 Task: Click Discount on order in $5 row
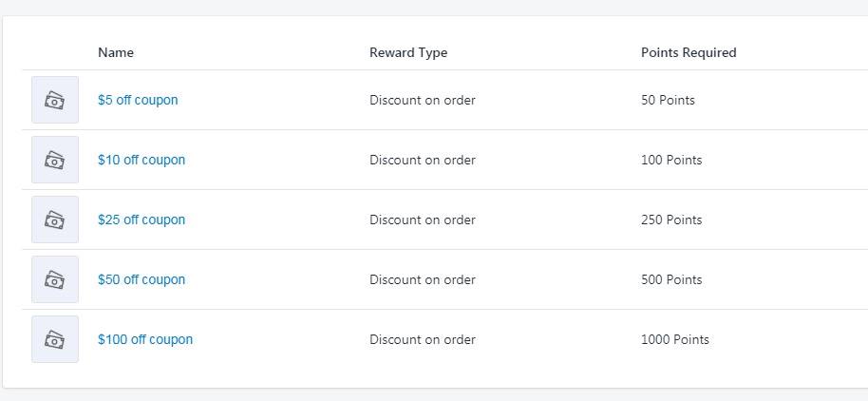423,101
